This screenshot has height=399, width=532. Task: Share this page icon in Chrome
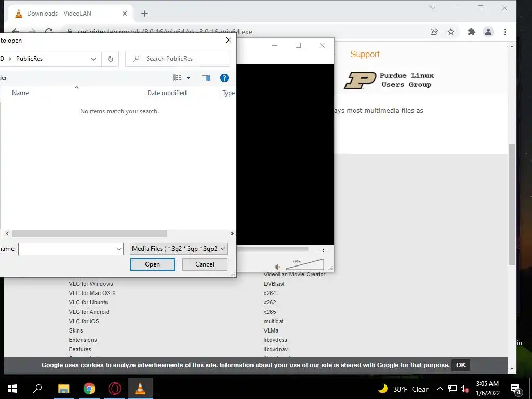[434, 32]
